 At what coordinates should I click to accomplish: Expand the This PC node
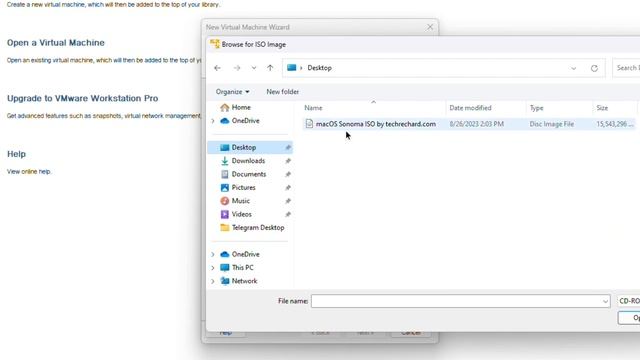[213, 268]
